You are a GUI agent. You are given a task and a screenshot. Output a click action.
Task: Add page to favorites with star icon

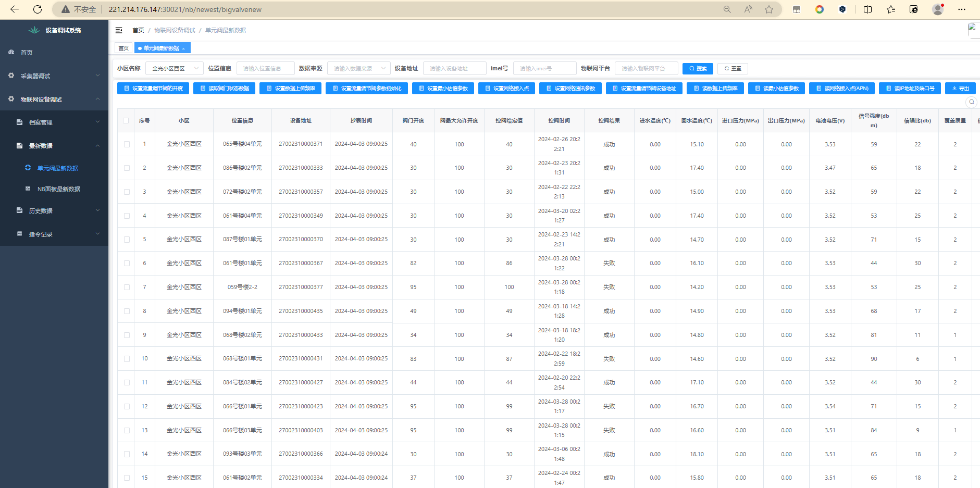[769, 9]
